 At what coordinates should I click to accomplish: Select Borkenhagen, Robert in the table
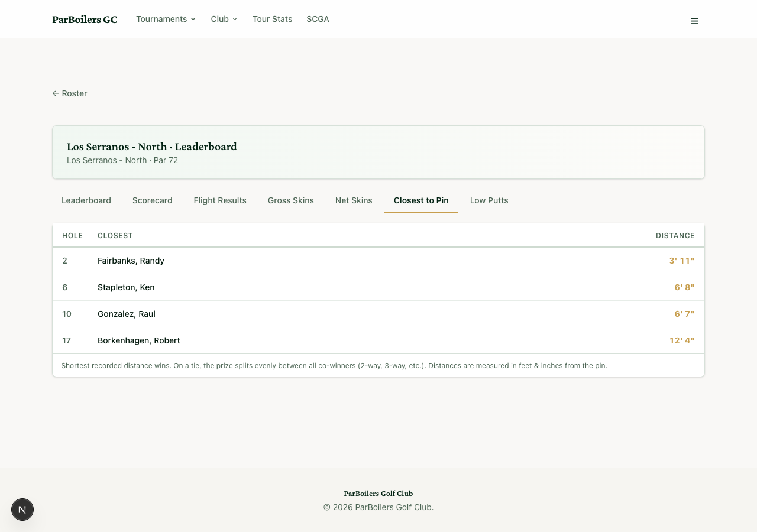click(x=139, y=340)
